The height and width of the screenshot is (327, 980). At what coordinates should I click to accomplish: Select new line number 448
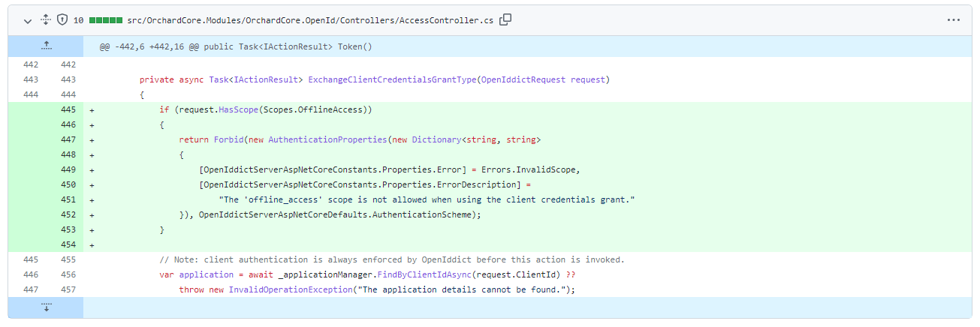point(68,154)
